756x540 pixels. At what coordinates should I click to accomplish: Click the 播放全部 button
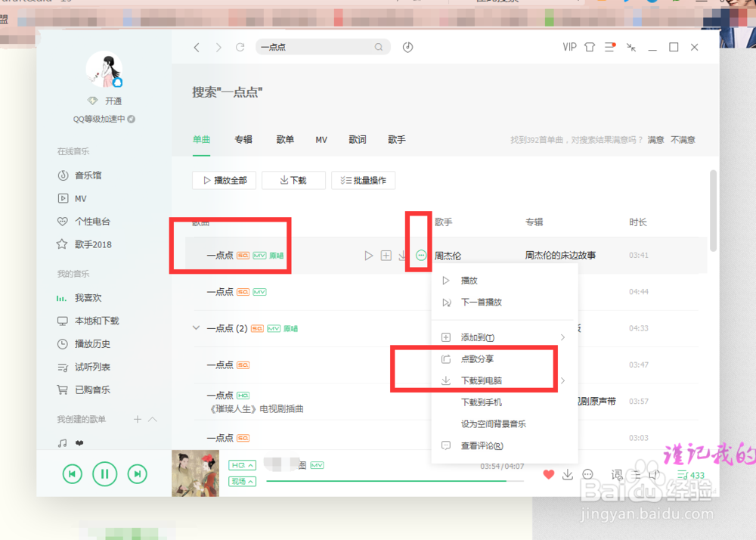pyautogui.click(x=225, y=180)
